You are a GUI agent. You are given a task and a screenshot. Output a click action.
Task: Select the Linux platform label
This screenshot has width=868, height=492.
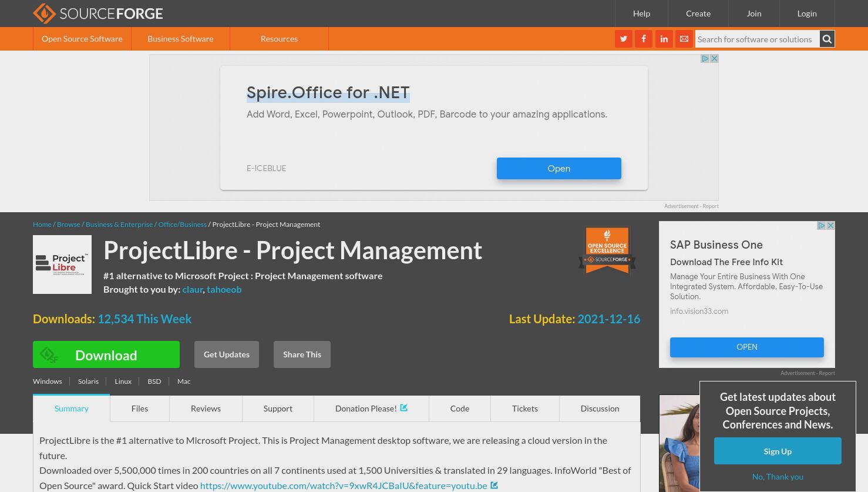pyautogui.click(x=123, y=381)
